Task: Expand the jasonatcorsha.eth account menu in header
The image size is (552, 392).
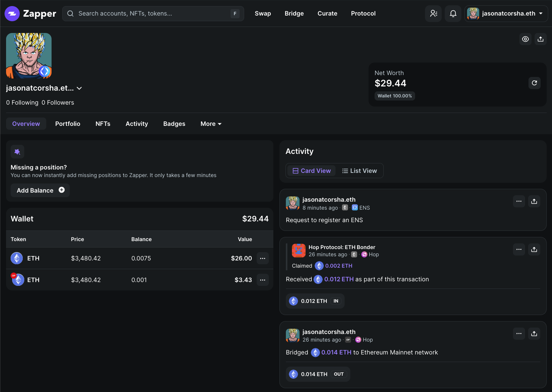Action: (x=506, y=14)
